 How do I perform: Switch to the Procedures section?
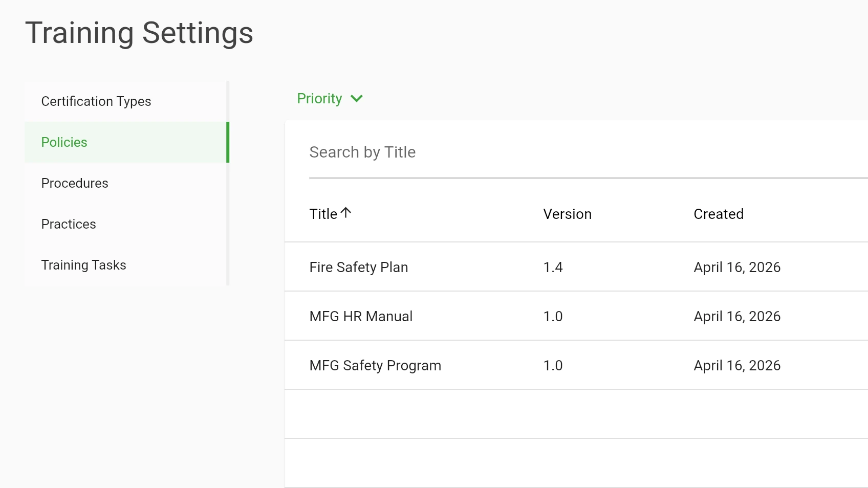tap(74, 183)
